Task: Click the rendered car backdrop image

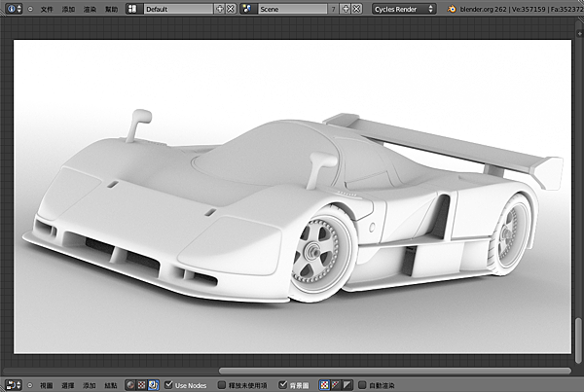Action: click(x=292, y=196)
